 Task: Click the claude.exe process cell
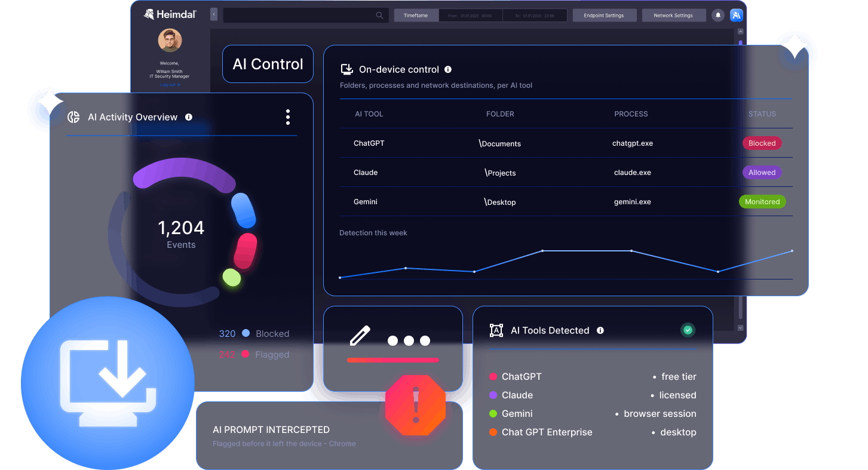pos(633,173)
